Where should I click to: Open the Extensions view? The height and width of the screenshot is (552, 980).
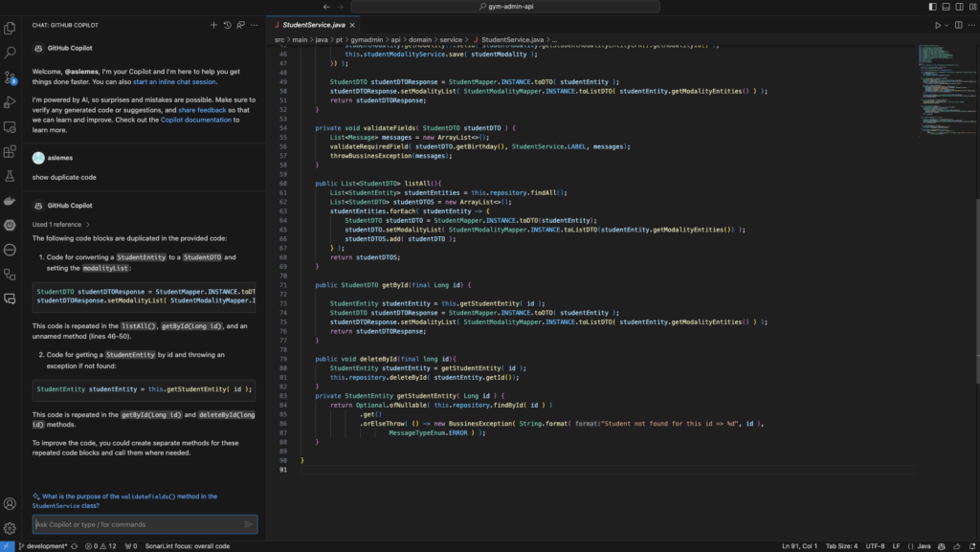pyautogui.click(x=10, y=151)
